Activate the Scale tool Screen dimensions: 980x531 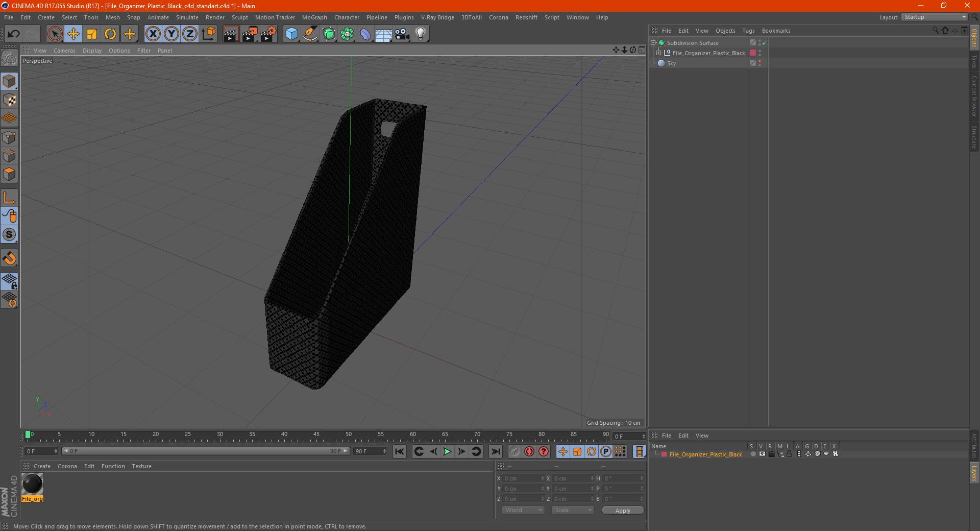tap(92, 34)
